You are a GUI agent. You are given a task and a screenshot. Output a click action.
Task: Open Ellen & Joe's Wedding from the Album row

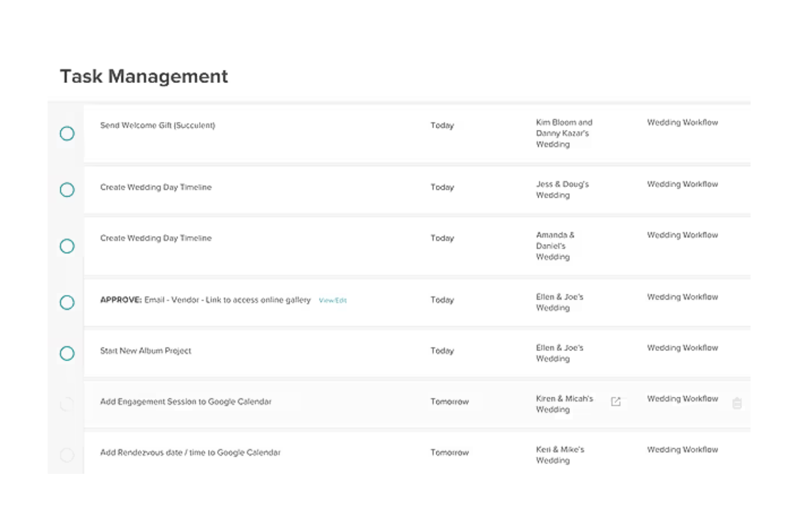coord(560,353)
